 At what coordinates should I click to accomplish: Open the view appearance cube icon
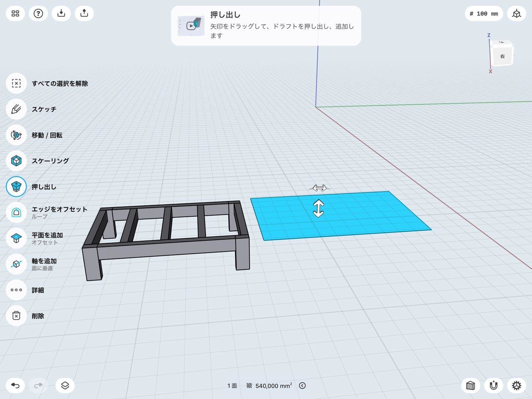[x=471, y=386]
